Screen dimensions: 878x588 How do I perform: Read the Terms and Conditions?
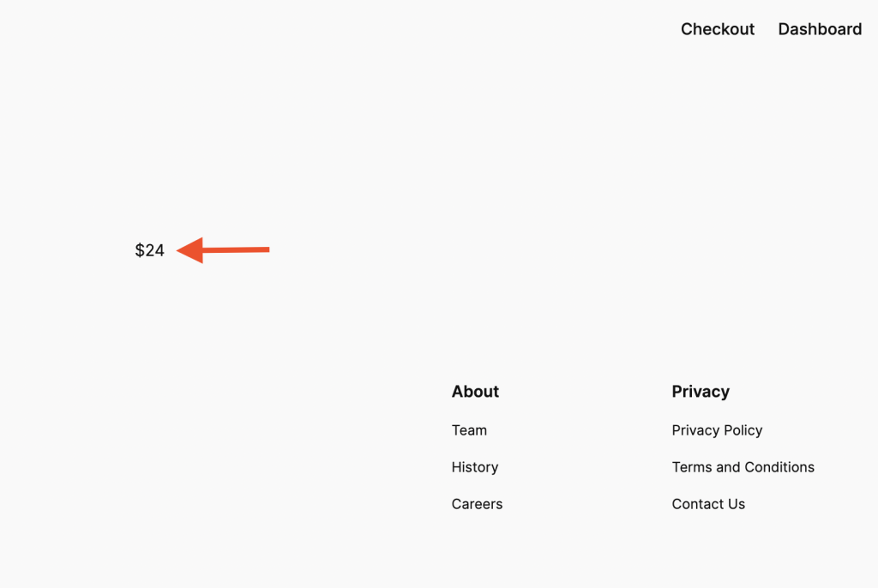point(743,467)
